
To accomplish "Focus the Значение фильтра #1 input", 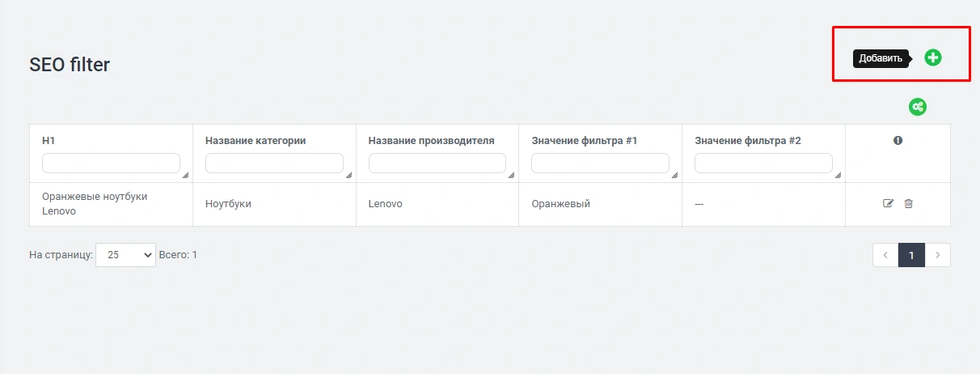I will click(x=600, y=164).
